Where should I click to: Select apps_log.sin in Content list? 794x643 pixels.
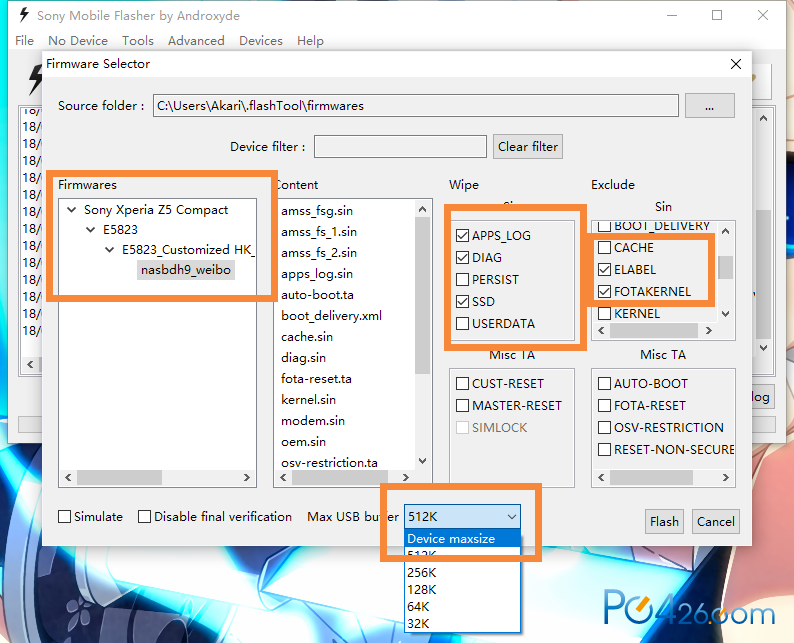click(317, 274)
